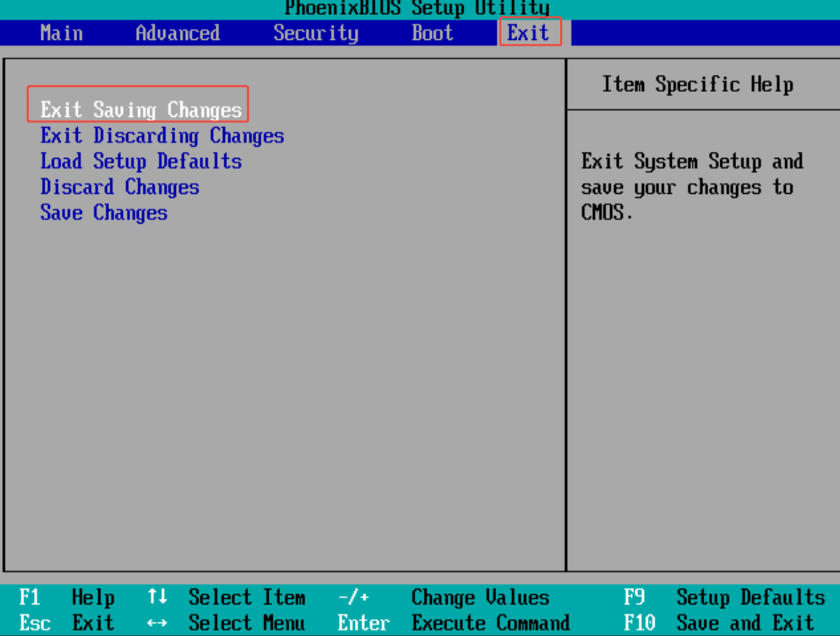
Task: Open the Security menu tab
Action: tap(316, 33)
